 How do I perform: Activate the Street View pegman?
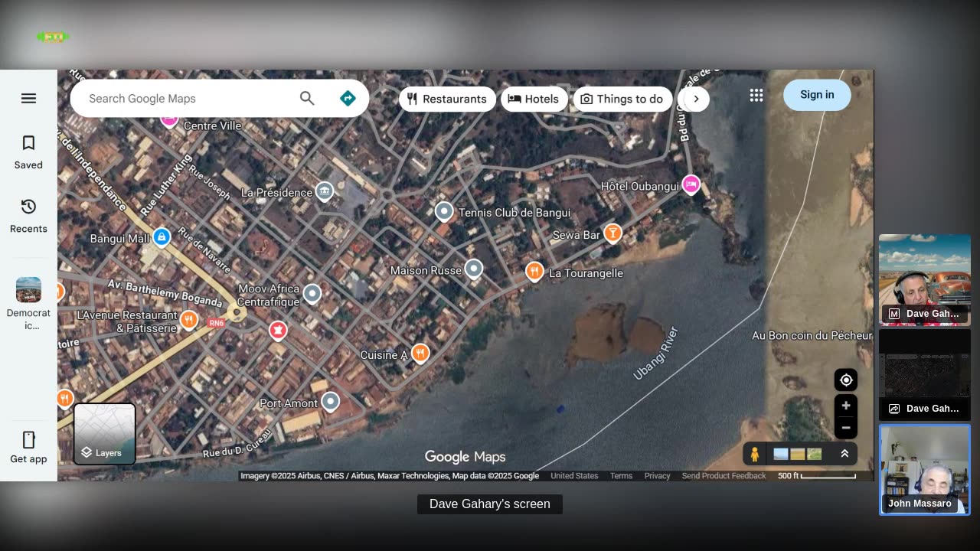click(x=754, y=454)
